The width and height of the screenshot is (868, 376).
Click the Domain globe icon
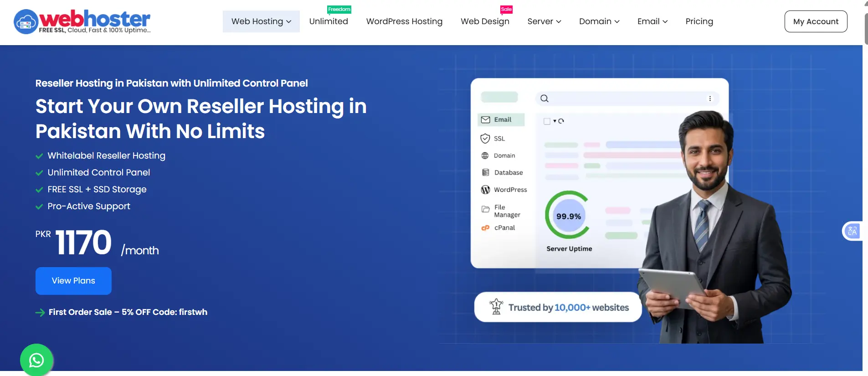(485, 156)
